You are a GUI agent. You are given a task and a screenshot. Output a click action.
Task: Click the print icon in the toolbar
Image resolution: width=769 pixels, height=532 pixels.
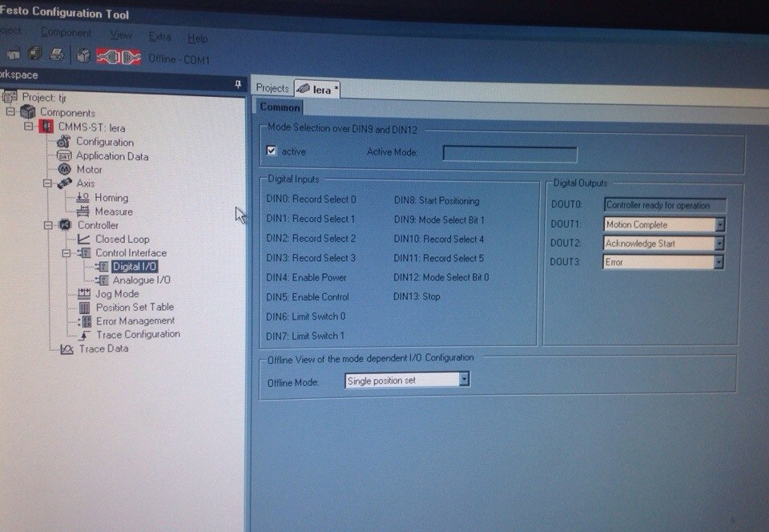(x=57, y=54)
